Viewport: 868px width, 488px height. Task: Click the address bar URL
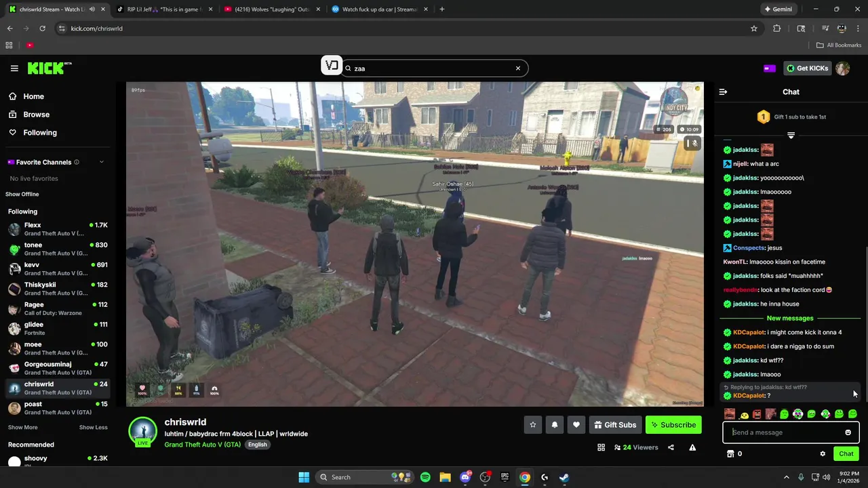96,28
